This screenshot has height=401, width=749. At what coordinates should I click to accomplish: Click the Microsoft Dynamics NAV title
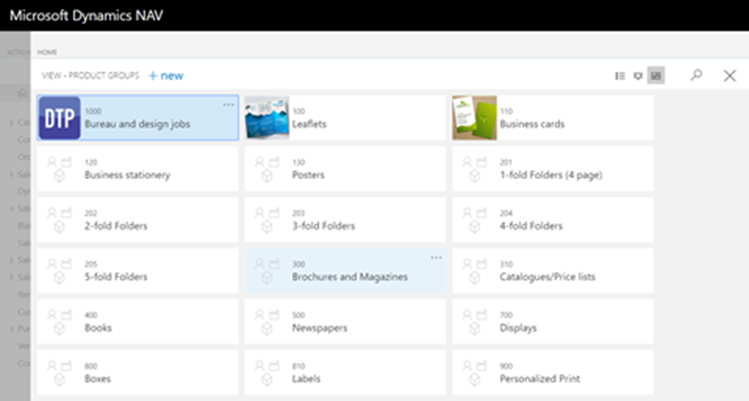[86, 15]
